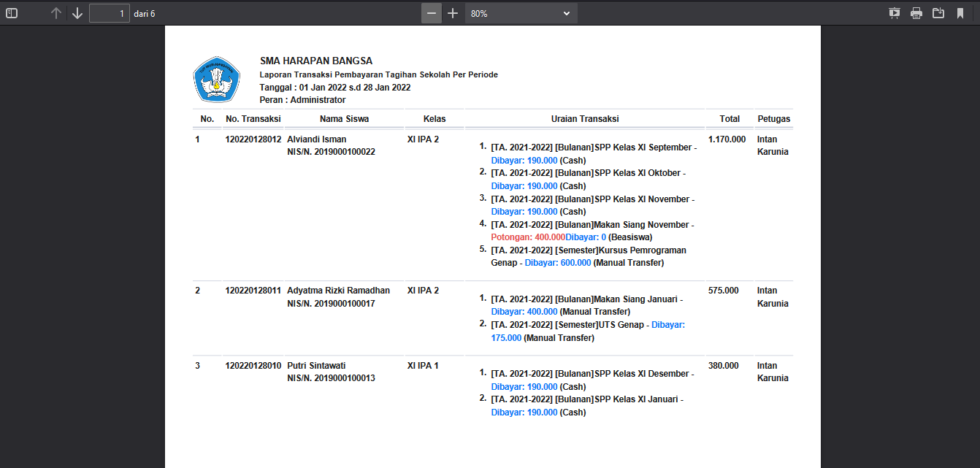The height and width of the screenshot is (468, 980).
Task: Click the school logo in report header
Action: coord(216,80)
